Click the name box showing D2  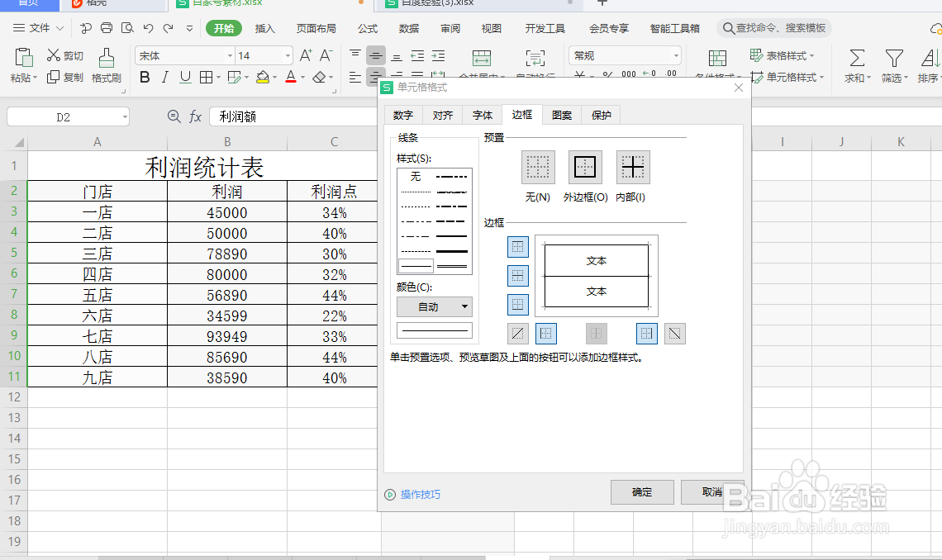click(x=62, y=116)
